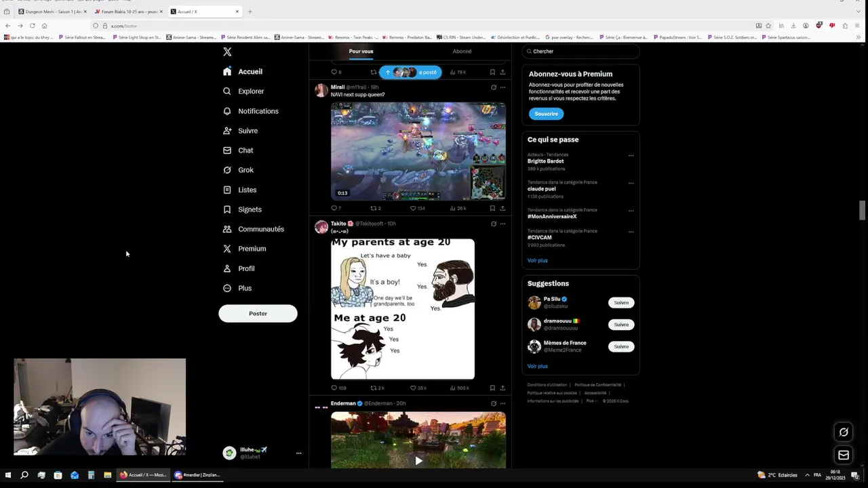
Task: Open Accueil in the X sidebar
Action: click(x=243, y=71)
